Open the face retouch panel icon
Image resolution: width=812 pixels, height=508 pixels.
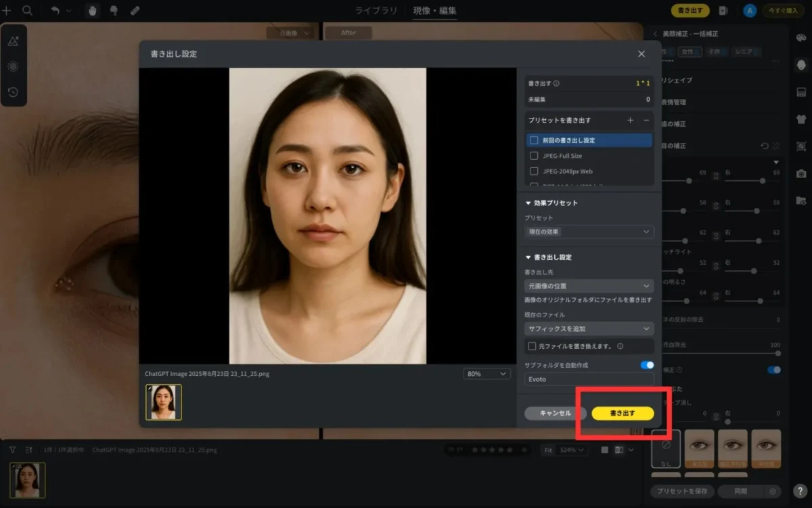(x=801, y=64)
